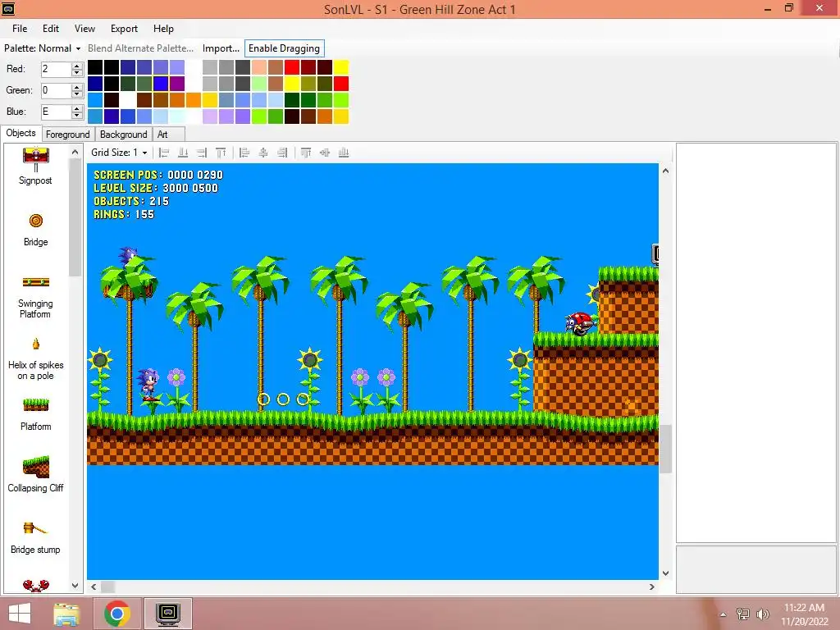Select the Platform object icon
This screenshot has height=630, width=840.
[x=36, y=404]
